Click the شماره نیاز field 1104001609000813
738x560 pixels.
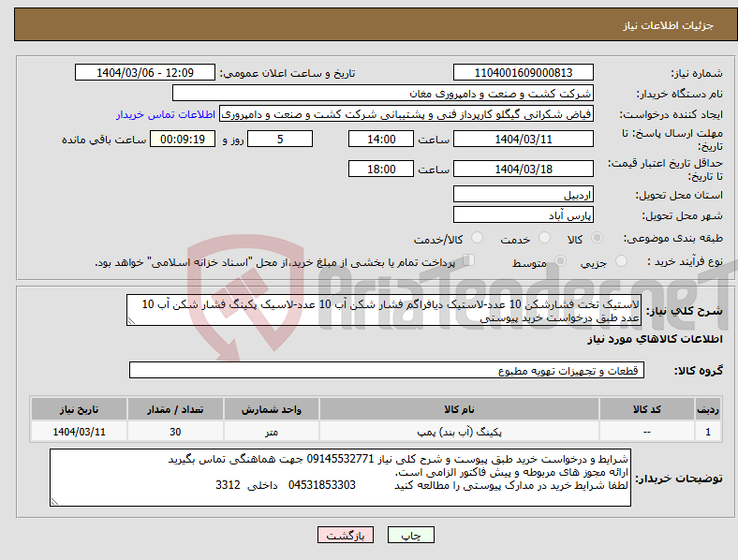[x=523, y=72]
